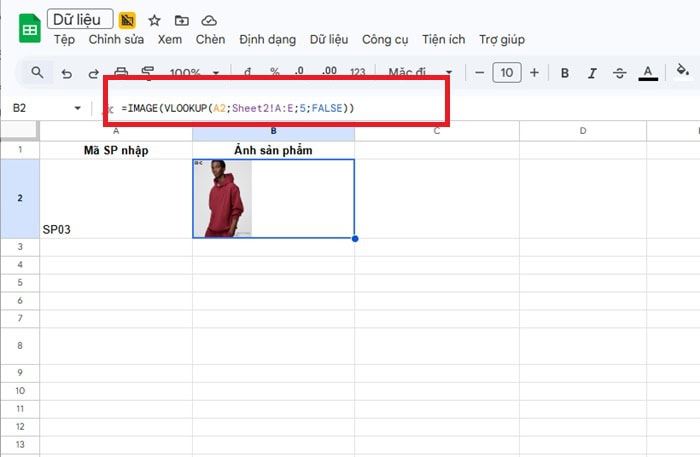Click the move to folder icon
The width and height of the screenshot is (700, 457).
pos(181,20)
